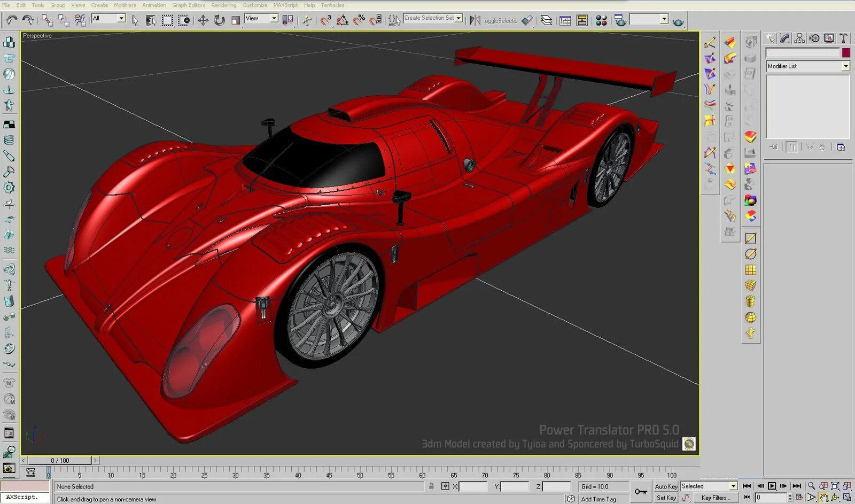Open the MAXScript menu
Image resolution: width=855 pixels, height=504 pixels.
(x=285, y=5)
